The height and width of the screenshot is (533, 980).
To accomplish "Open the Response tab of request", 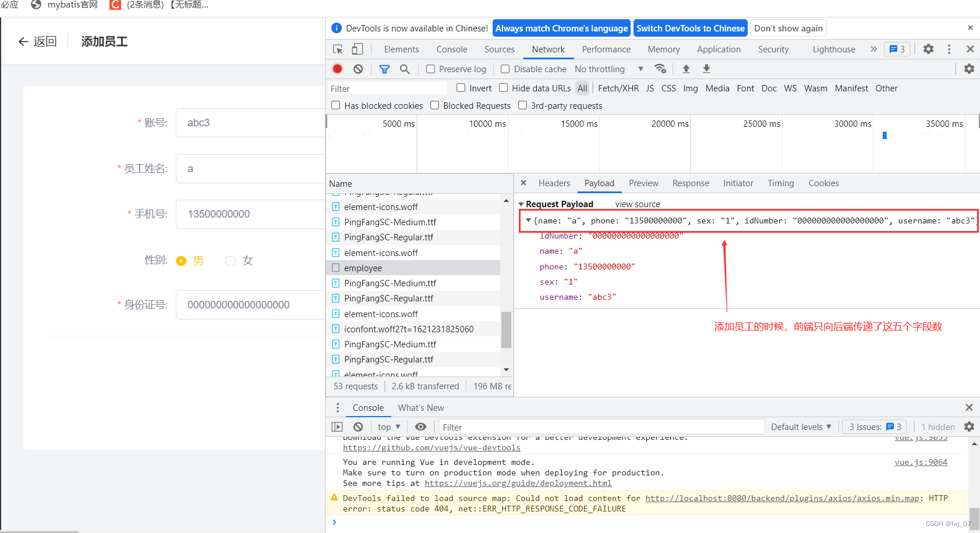I will (x=691, y=183).
